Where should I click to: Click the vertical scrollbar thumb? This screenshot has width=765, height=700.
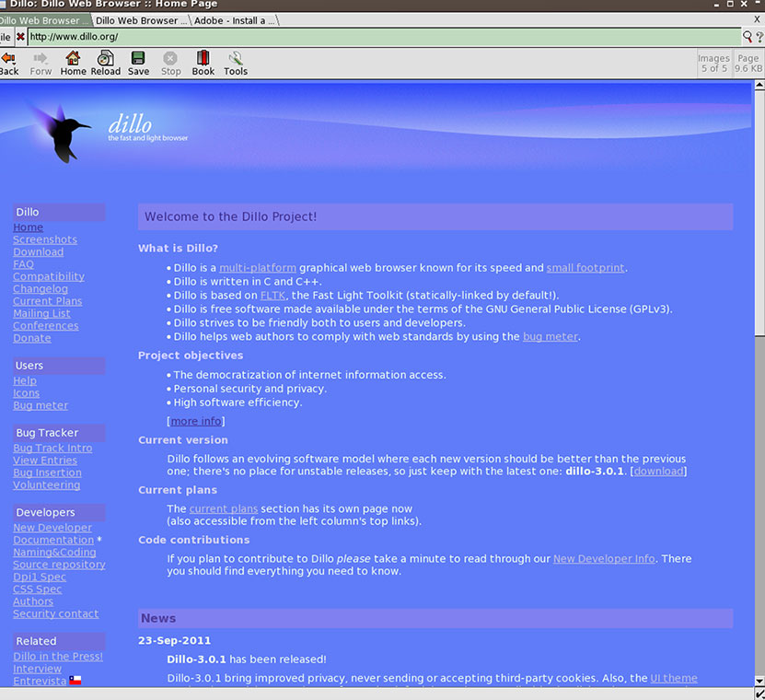pos(759,213)
